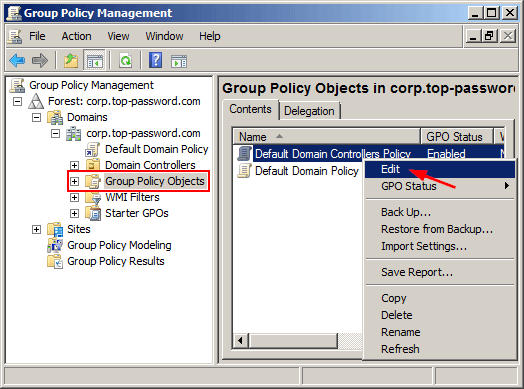524x389 pixels.
Task: Click the Forward arrow toolbar icon
Action: [40, 60]
